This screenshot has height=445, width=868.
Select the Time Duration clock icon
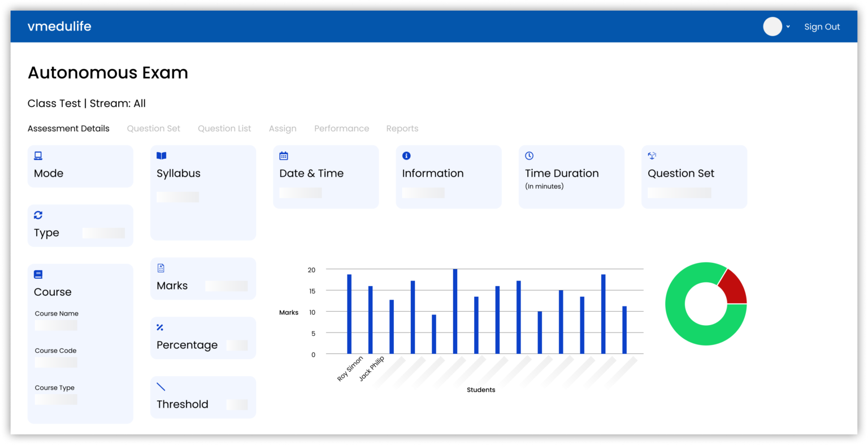coord(529,155)
